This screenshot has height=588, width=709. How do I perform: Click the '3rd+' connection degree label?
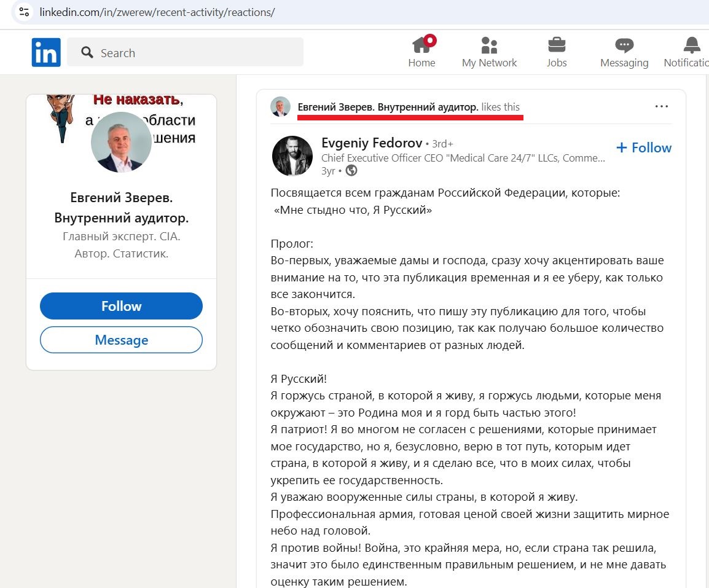442,144
